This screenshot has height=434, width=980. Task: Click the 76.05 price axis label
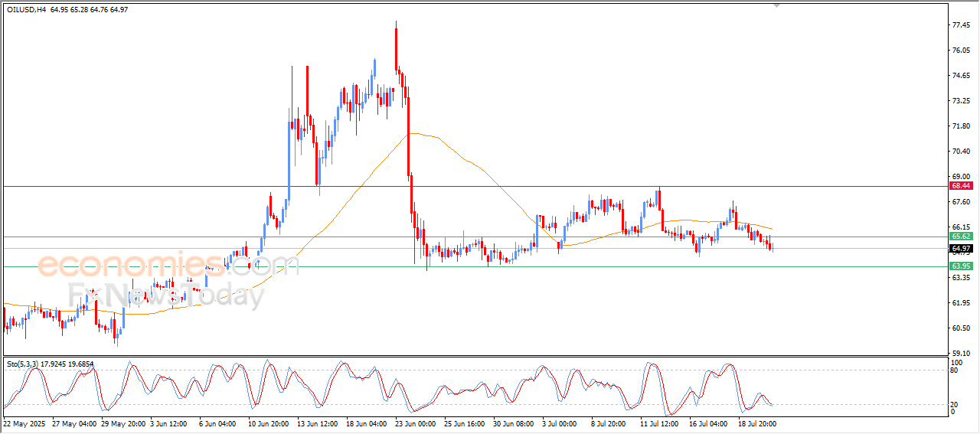tap(961, 51)
